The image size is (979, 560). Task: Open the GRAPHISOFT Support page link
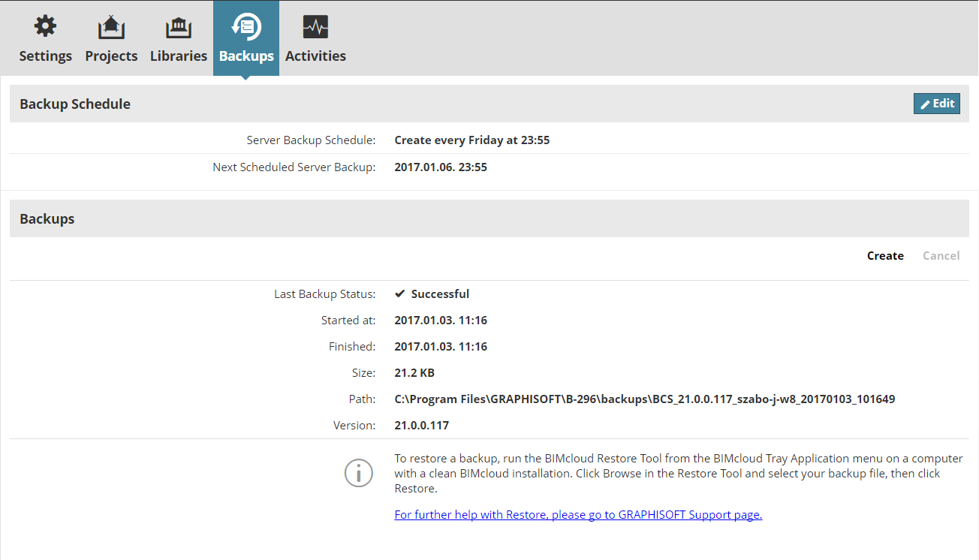pos(578,514)
